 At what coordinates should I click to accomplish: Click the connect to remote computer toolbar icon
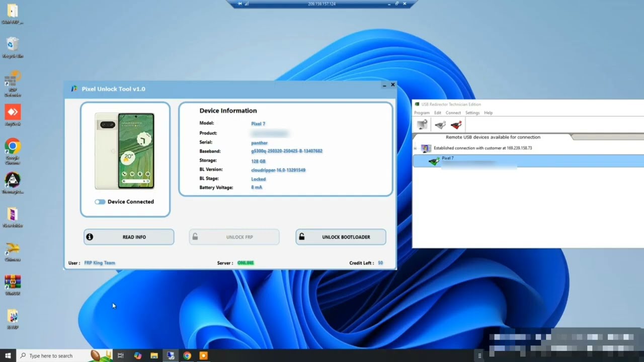point(423,124)
